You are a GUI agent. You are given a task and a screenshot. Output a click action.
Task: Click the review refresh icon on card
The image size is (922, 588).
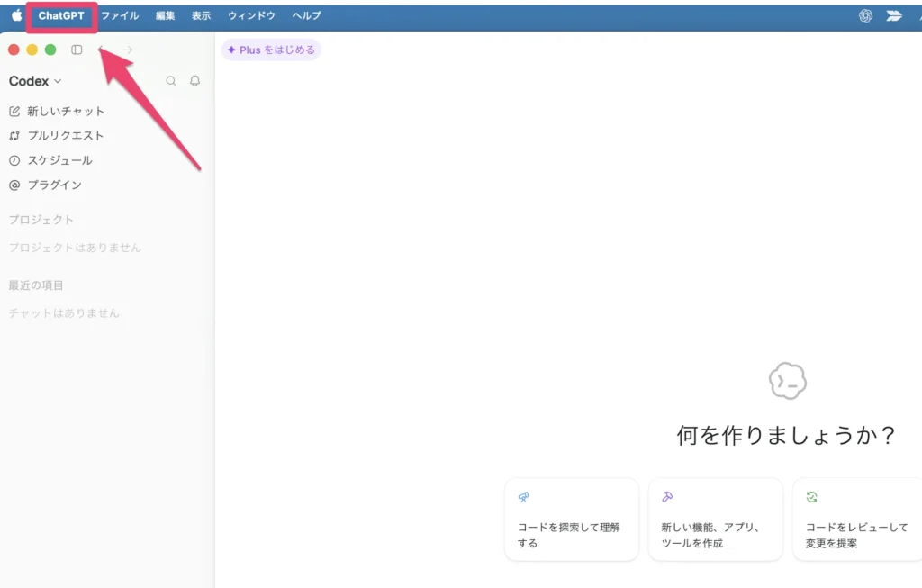(x=812, y=497)
